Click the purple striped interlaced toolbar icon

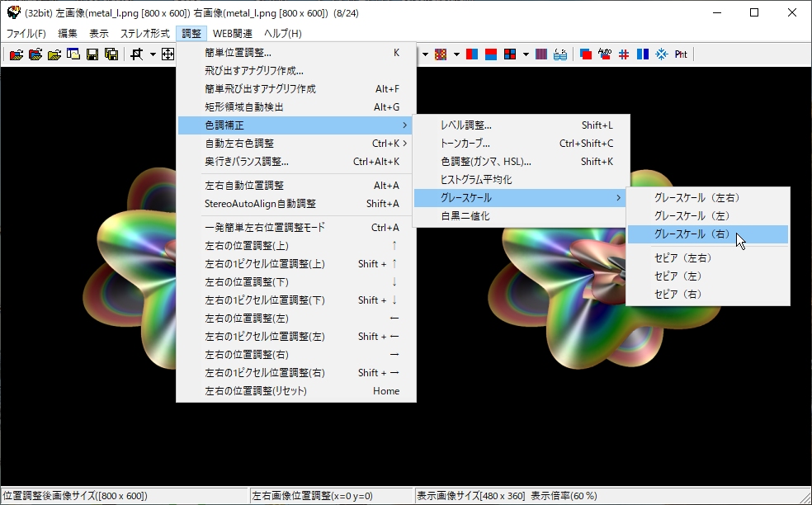(x=541, y=54)
